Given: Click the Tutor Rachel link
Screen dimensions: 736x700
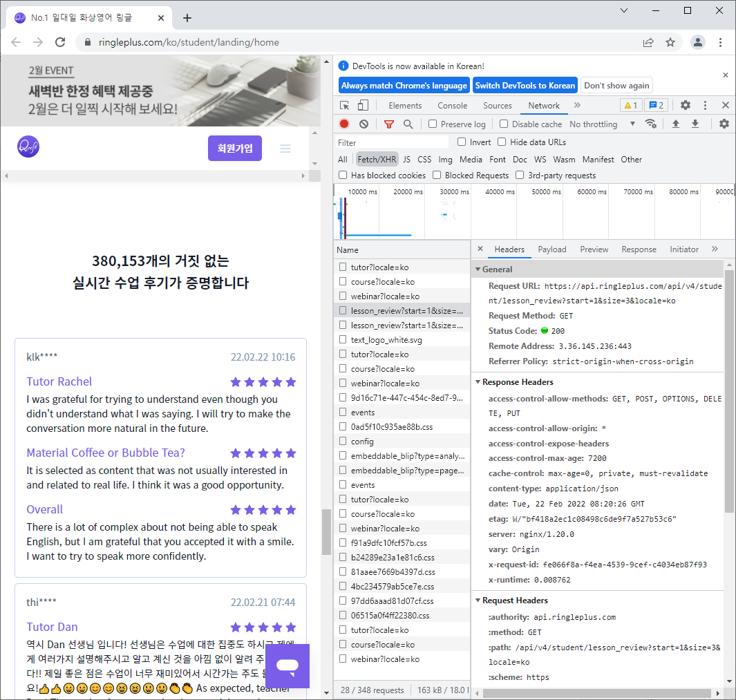Looking at the screenshot, I should (59, 381).
